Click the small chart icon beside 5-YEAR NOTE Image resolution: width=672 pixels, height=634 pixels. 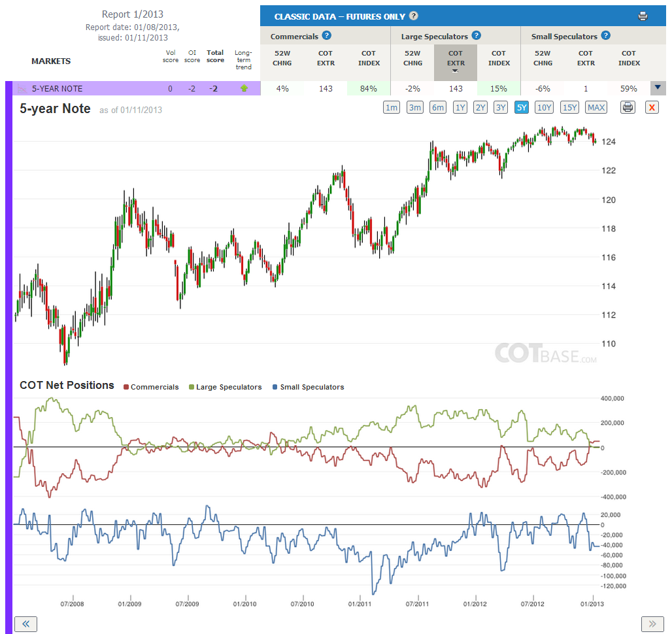coord(22,89)
